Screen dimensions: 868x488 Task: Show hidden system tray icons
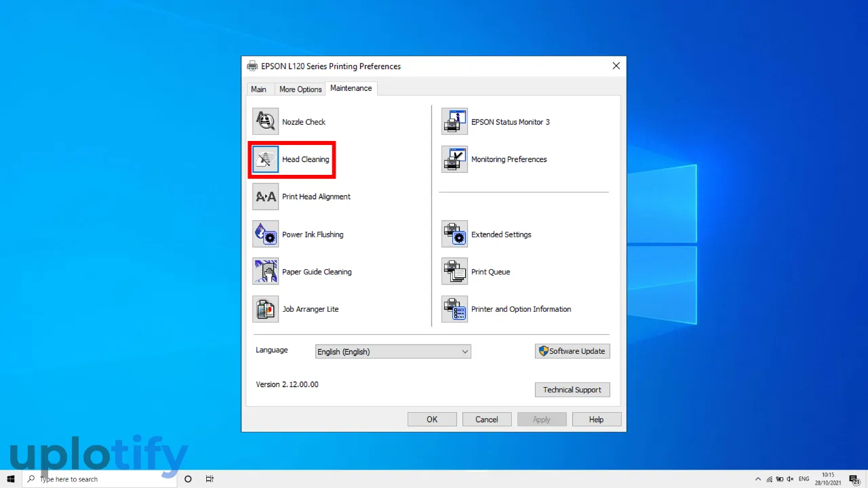[x=758, y=479]
